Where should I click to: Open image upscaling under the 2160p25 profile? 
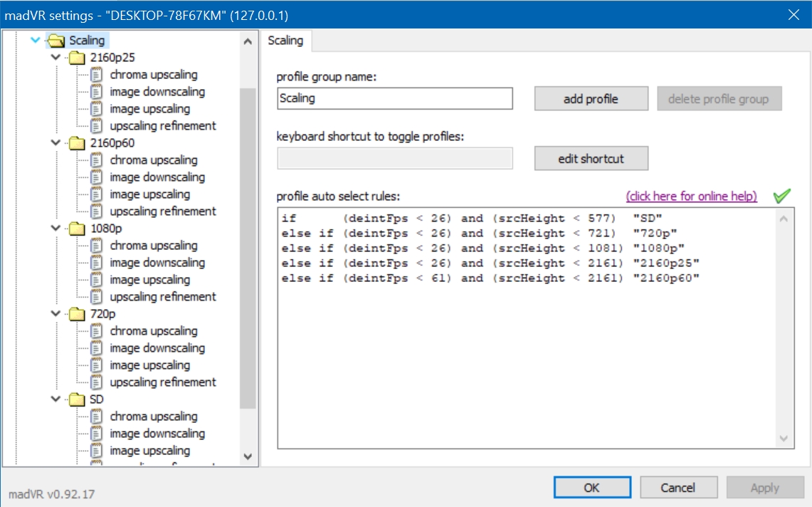coord(149,109)
